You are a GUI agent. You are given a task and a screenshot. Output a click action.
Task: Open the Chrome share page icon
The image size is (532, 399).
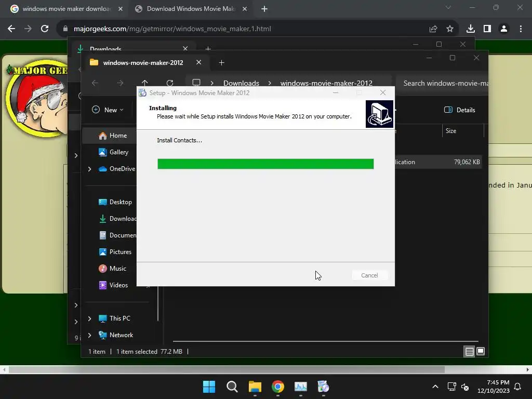433,29
